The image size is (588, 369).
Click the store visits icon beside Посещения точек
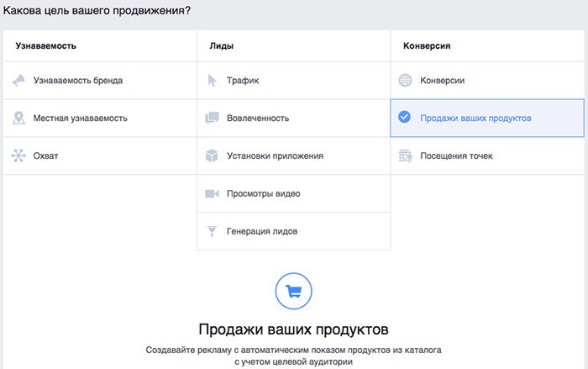(x=405, y=156)
